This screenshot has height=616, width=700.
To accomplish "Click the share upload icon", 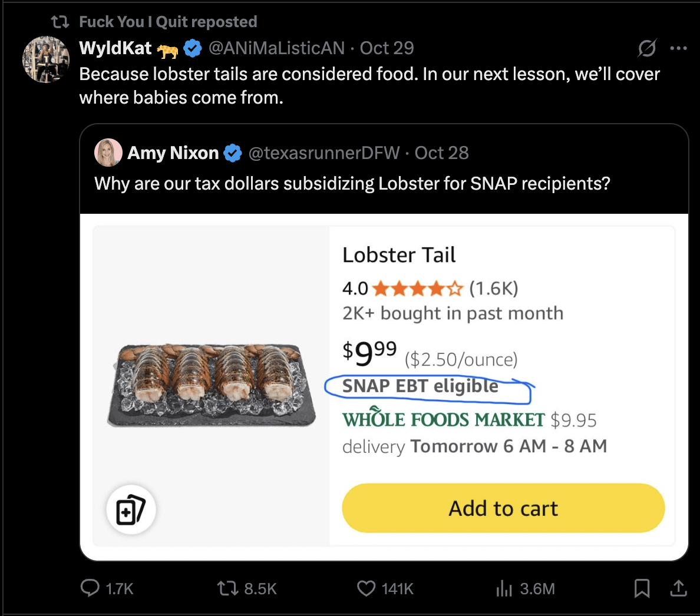I will tap(678, 588).
